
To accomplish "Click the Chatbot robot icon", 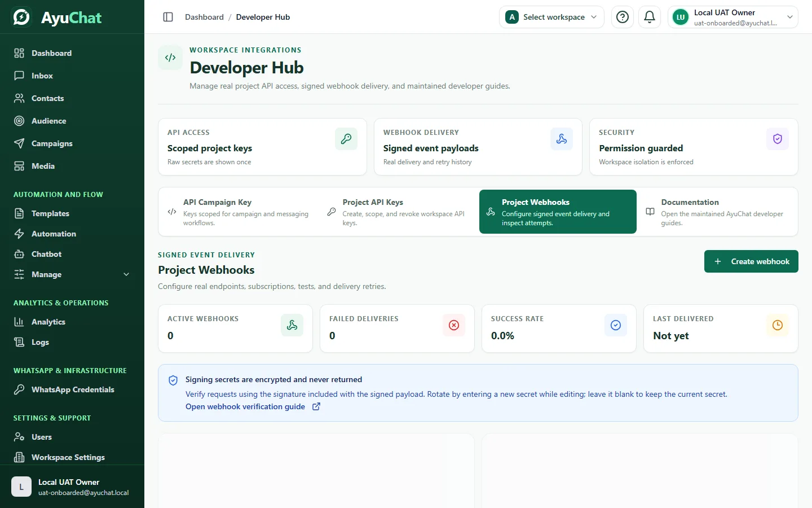I will (19, 254).
